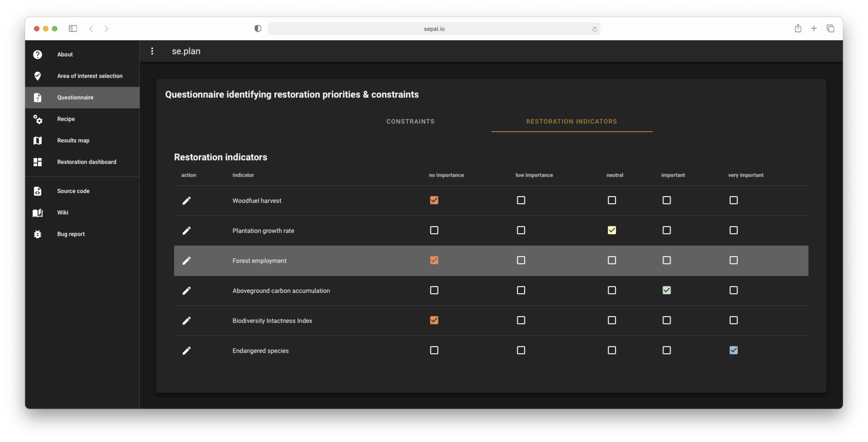Open the Area of interest selection page
The image size is (868, 442).
click(x=90, y=76)
